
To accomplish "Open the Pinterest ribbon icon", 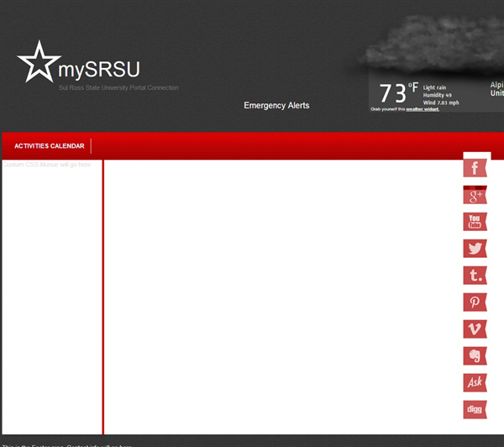I will [475, 302].
